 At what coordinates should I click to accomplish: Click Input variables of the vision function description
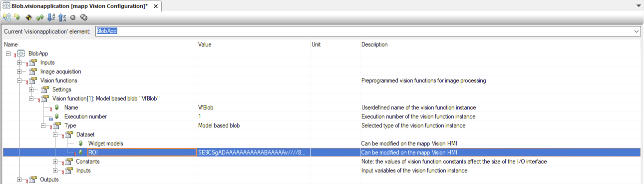[x=414, y=170]
